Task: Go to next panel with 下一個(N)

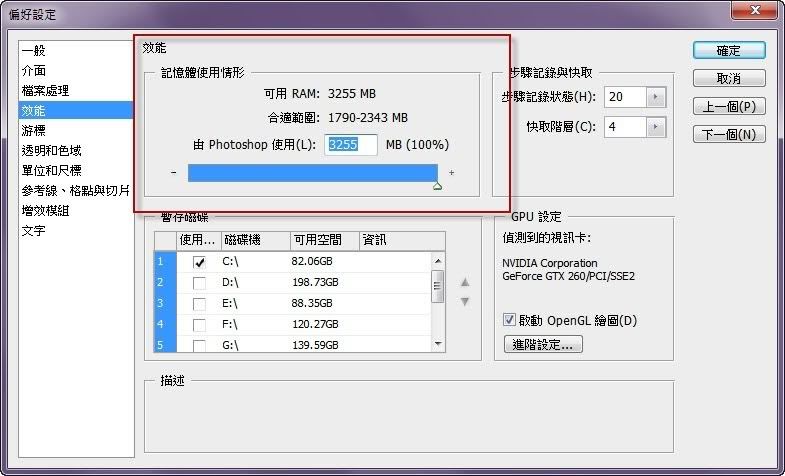Action: [x=728, y=134]
